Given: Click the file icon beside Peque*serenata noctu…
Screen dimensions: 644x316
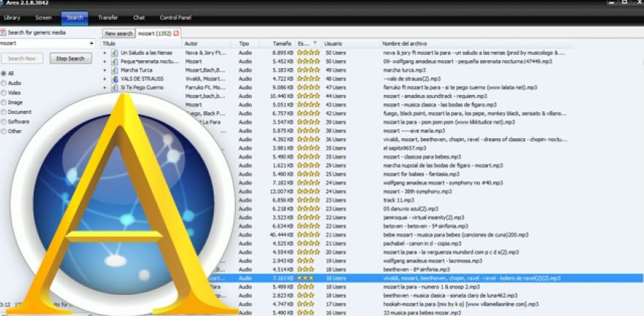Looking at the screenshot, I should 115,61.
